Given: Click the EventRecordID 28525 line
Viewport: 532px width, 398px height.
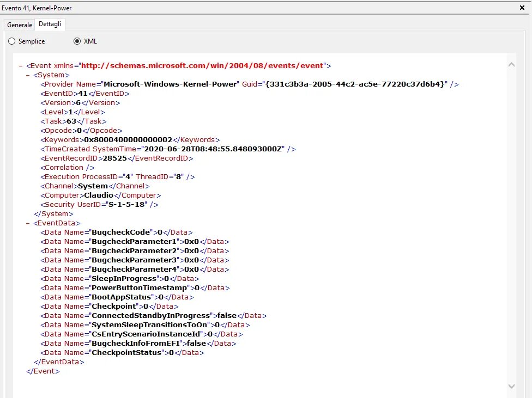Looking at the screenshot, I should tap(117, 158).
